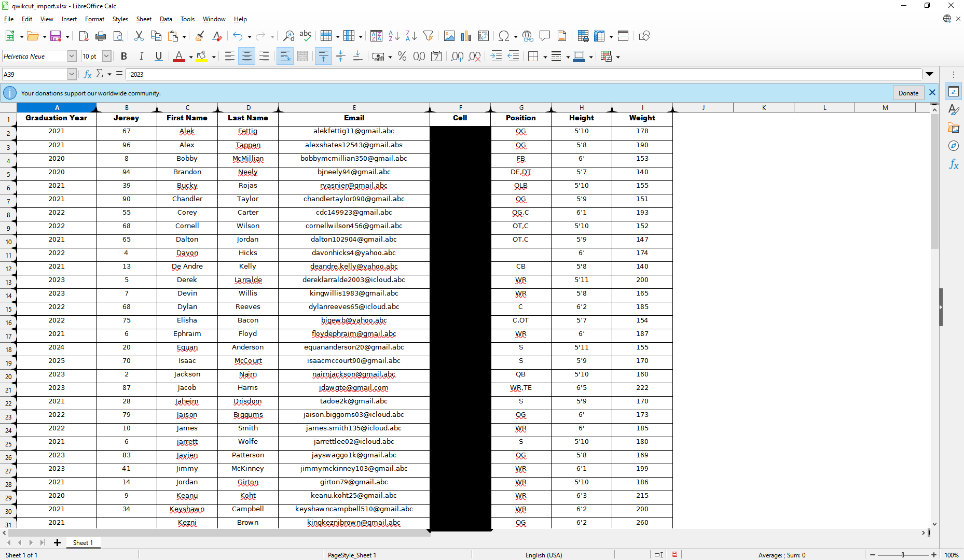Viewport: 964px width, 560px height.
Task: Click the Increase Indent icon
Action: [496, 57]
